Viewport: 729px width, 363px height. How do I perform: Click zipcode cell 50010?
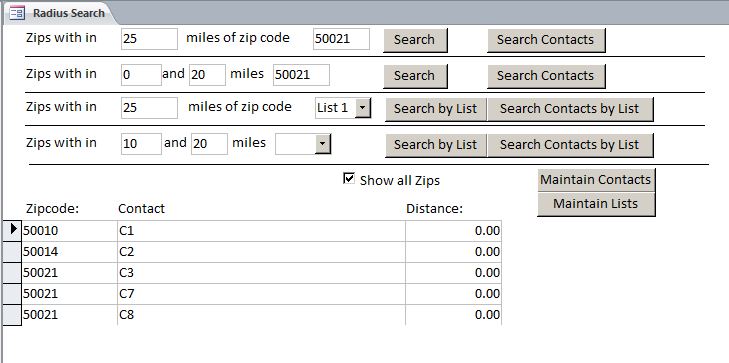(69, 231)
